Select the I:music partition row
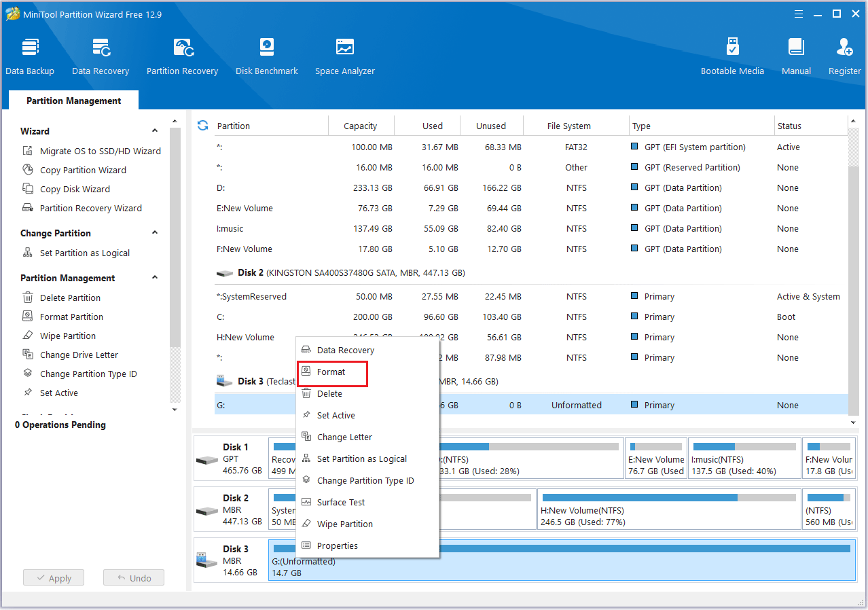The height and width of the screenshot is (610, 868). coord(531,228)
